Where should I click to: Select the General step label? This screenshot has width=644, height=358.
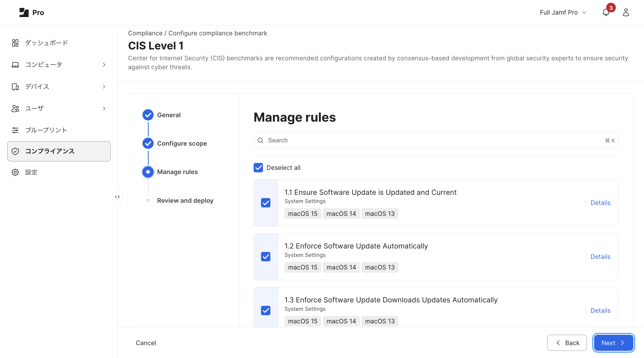pyautogui.click(x=169, y=115)
